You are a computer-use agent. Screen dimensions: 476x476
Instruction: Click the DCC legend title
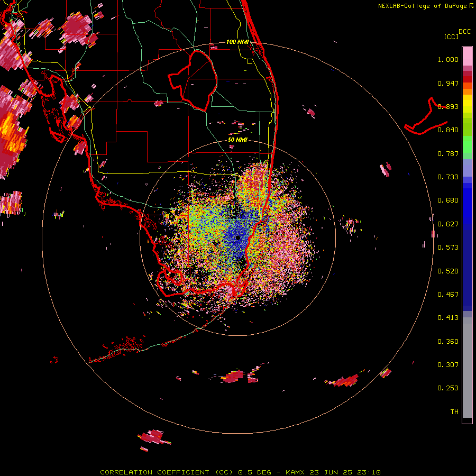coord(464,32)
